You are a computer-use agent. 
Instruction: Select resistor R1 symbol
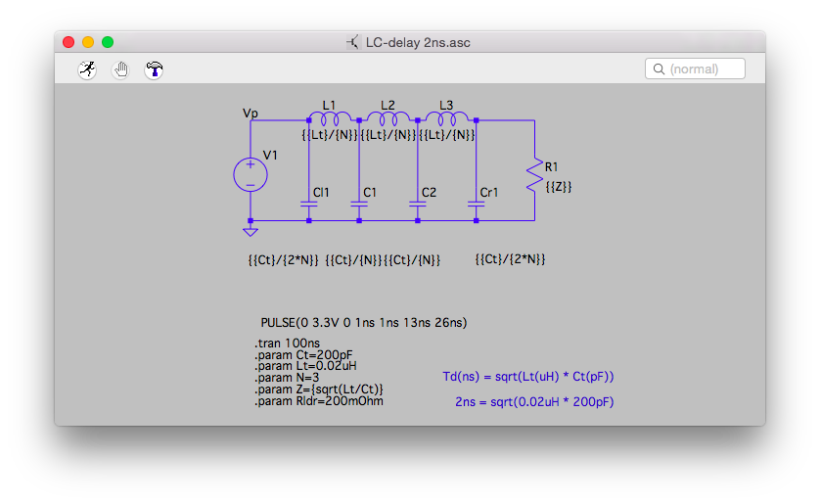point(535,175)
